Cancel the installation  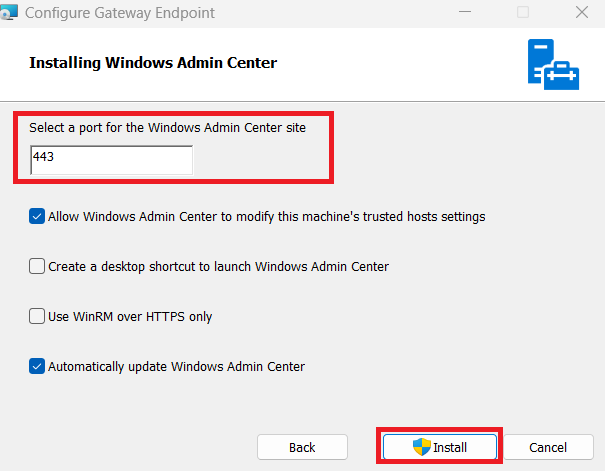tap(547, 447)
